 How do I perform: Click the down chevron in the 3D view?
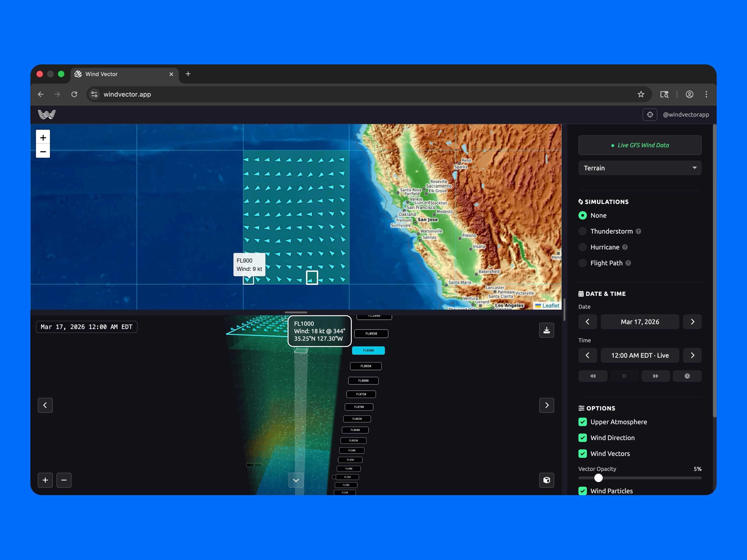(296, 480)
